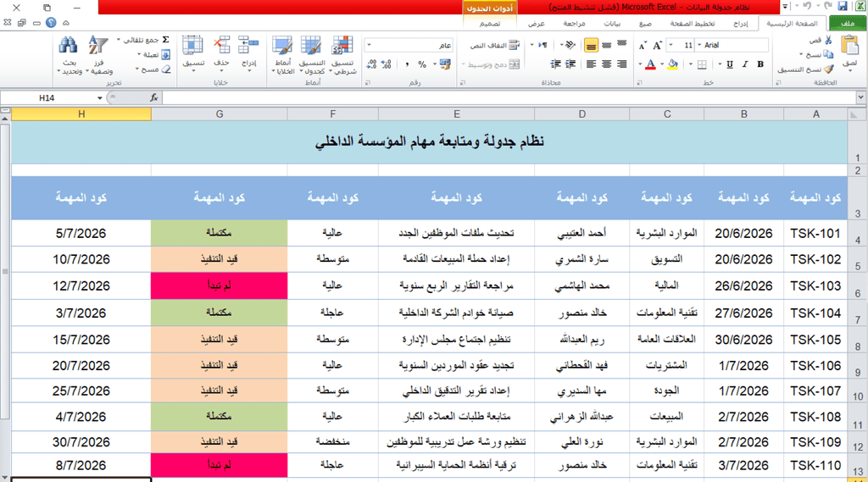Switch to the Insert (إدراج) tab

click(741, 24)
